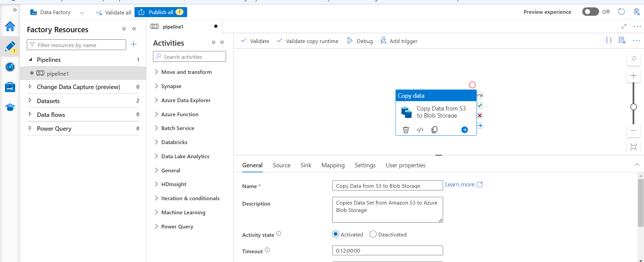Toggle Preview experience switch
The width and height of the screenshot is (644, 262).
[x=590, y=12]
